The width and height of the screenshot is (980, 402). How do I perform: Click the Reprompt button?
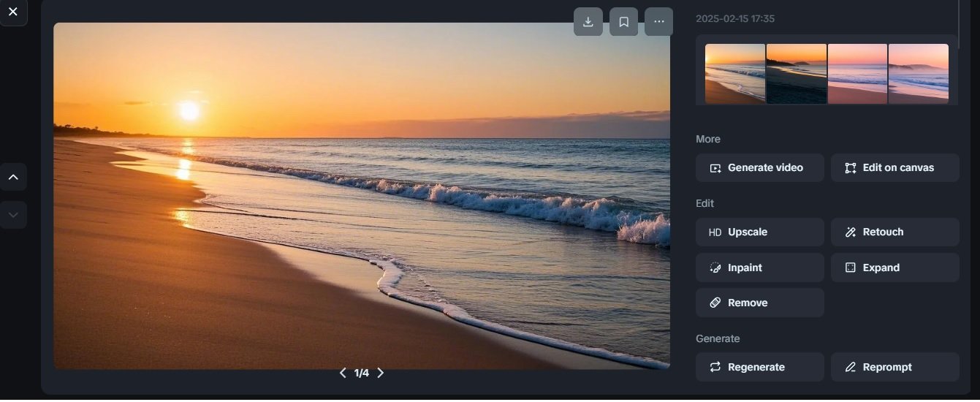pyautogui.click(x=895, y=367)
